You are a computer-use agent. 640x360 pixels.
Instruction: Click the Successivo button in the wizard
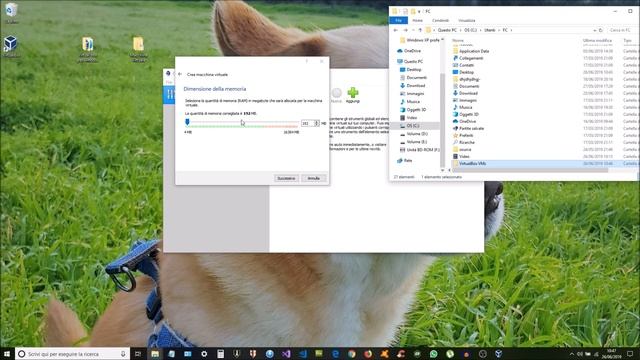tap(286, 178)
